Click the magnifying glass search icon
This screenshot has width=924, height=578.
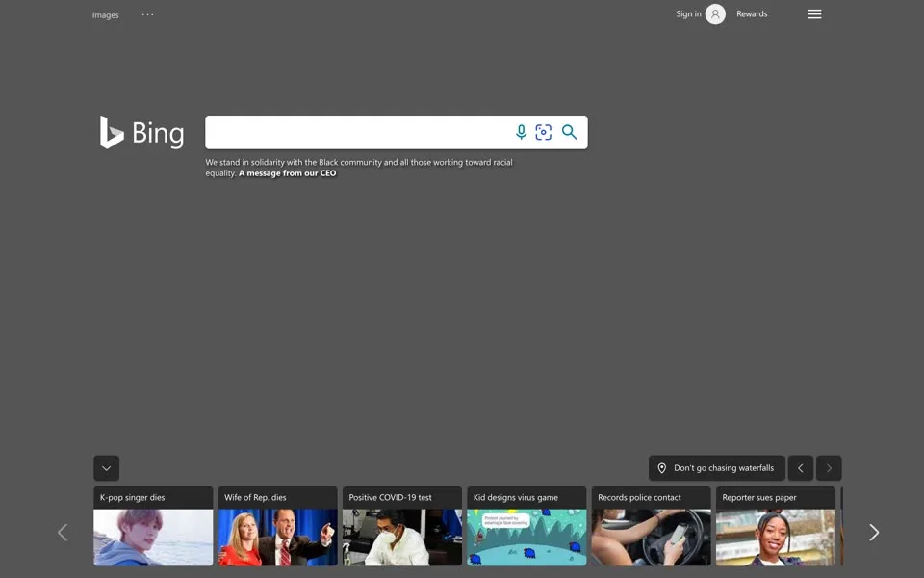[569, 132]
